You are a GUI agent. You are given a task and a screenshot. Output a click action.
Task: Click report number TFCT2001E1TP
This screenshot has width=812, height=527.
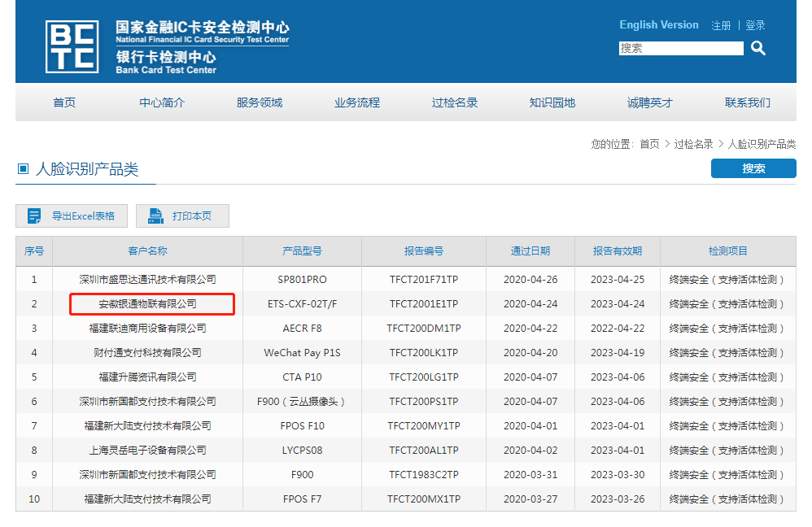point(424,304)
